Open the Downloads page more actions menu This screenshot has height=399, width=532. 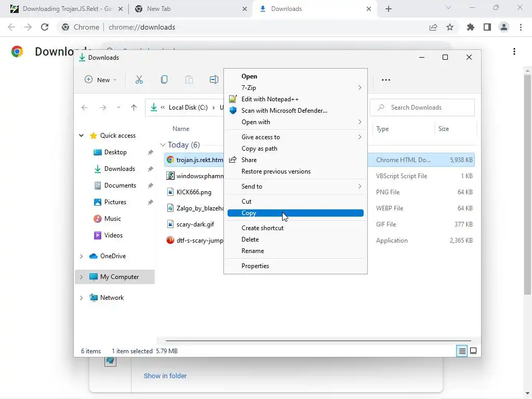pyautogui.click(x=514, y=51)
